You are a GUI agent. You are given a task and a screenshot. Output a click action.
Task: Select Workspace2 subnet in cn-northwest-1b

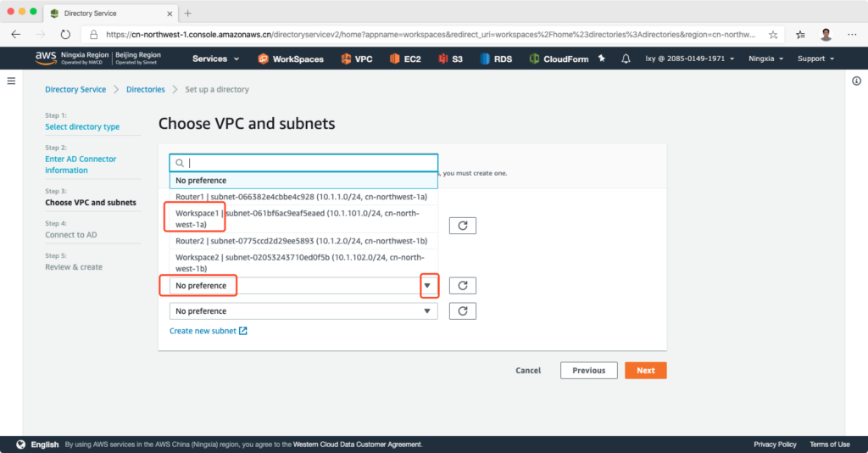(x=303, y=262)
